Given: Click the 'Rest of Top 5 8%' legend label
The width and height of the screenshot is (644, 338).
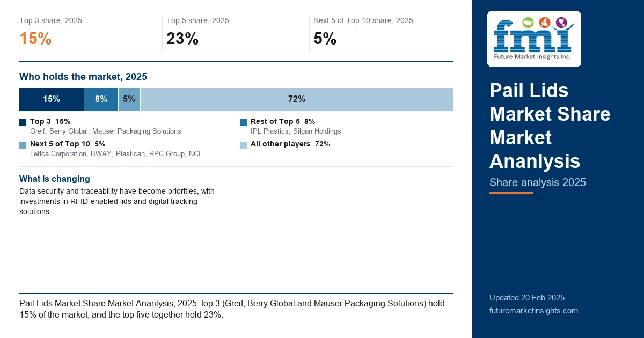Looking at the screenshot, I should coord(283,122).
